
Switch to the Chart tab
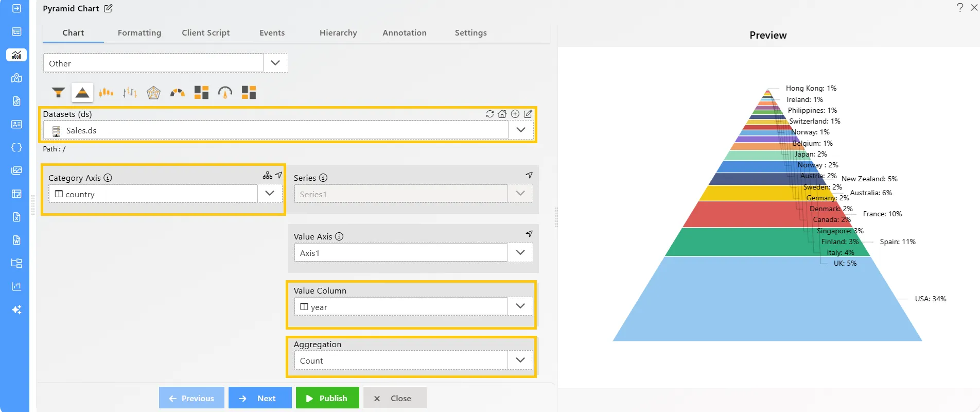[73, 32]
